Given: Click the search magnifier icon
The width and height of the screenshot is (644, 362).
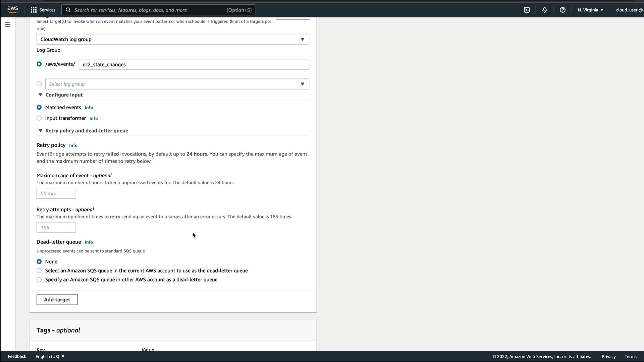Looking at the screenshot, I should click(68, 10).
